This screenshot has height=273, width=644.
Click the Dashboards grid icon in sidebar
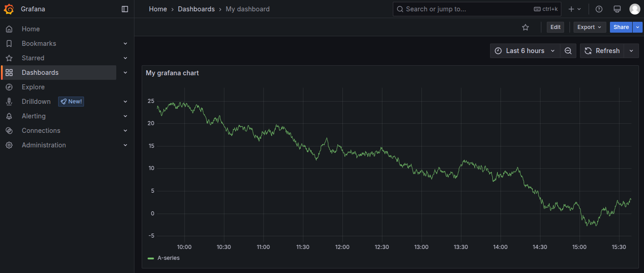point(9,73)
